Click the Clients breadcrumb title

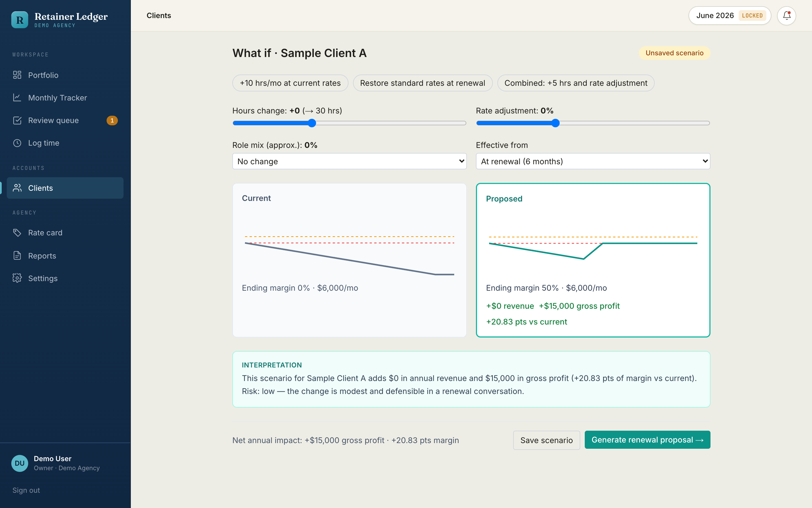pos(159,16)
